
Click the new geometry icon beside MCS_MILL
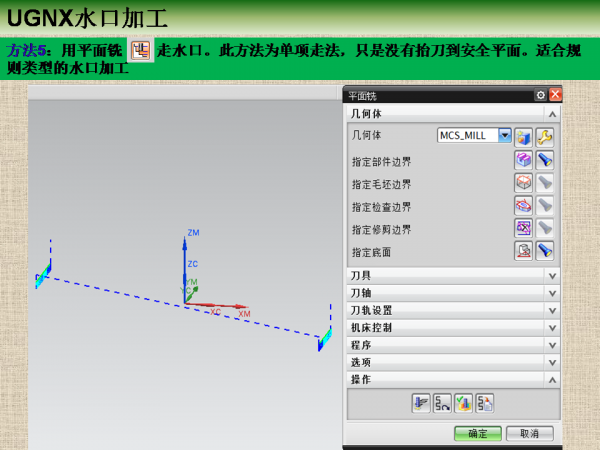coord(523,137)
